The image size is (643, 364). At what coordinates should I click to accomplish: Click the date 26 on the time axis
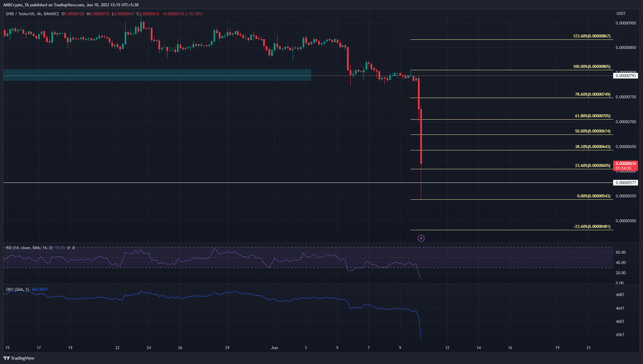(x=180, y=348)
